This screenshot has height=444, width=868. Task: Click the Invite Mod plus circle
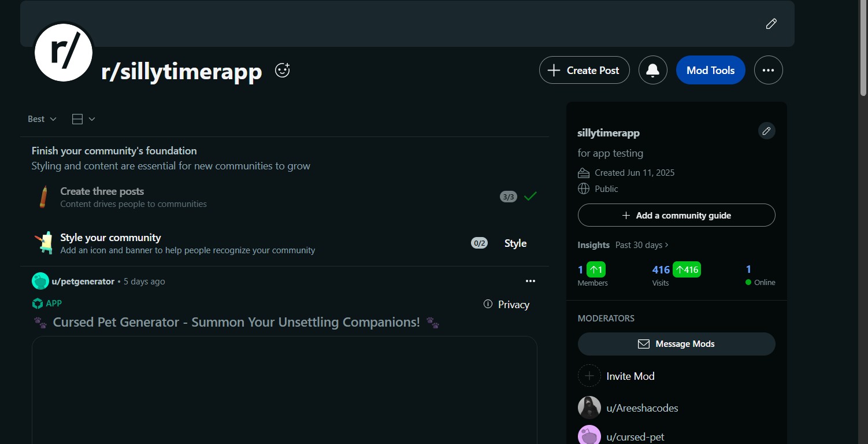click(589, 376)
